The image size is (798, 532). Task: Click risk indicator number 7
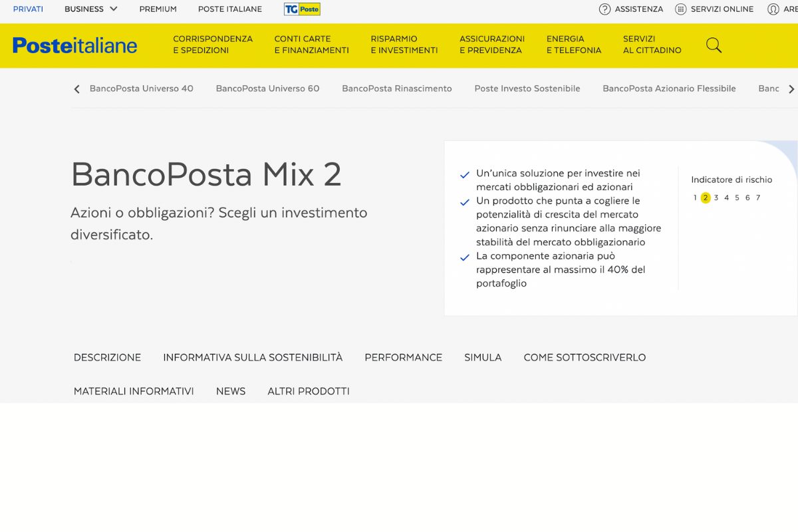coord(758,198)
